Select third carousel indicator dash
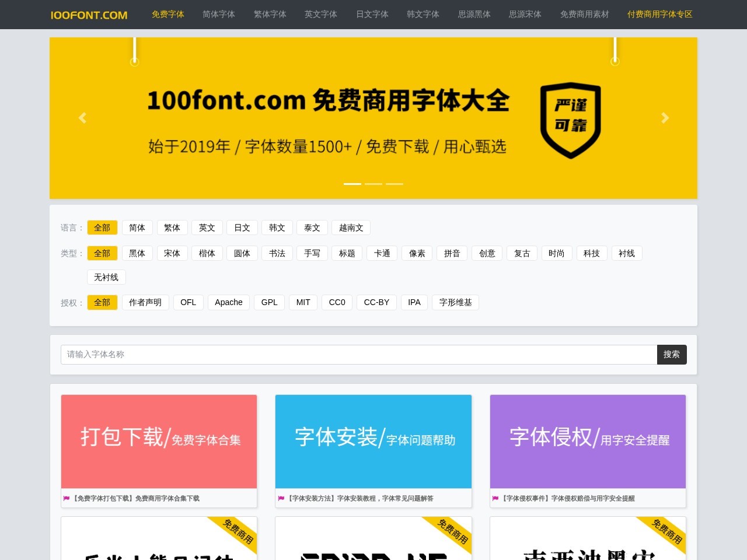The height and width of the screenshot is (560, 747). click(x=395, y=184)
